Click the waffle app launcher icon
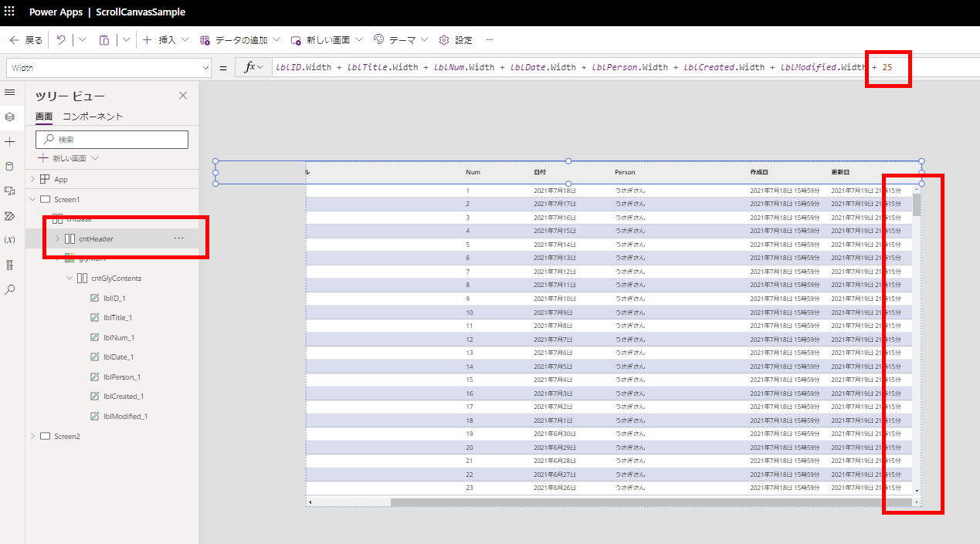This screenshot has height=544, width=980. [10, 12]
